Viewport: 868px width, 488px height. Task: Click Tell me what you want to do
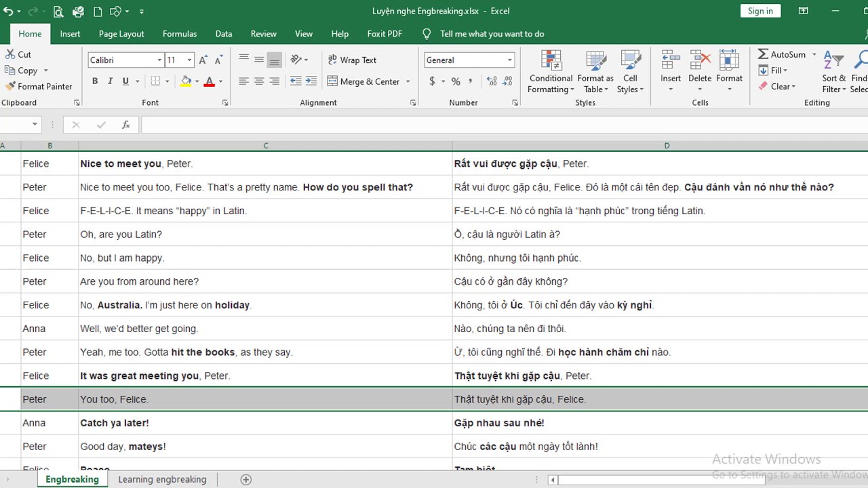click(492, 34)
